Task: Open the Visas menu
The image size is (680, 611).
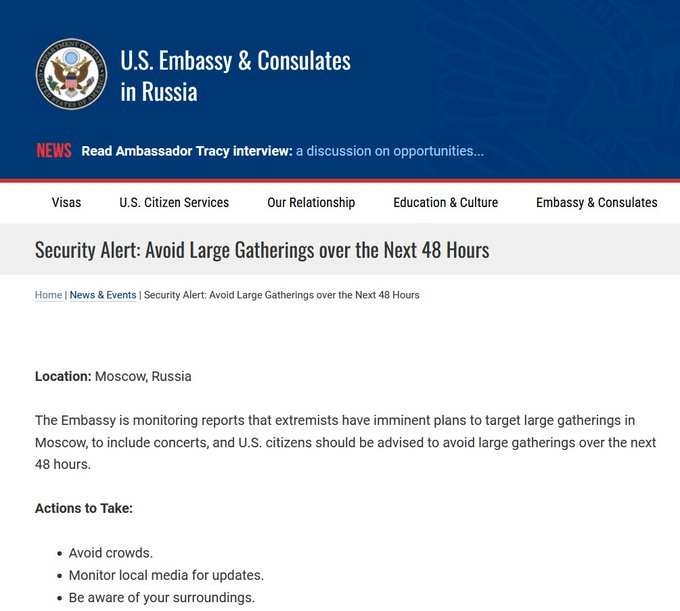Action: tap(66, 202)
